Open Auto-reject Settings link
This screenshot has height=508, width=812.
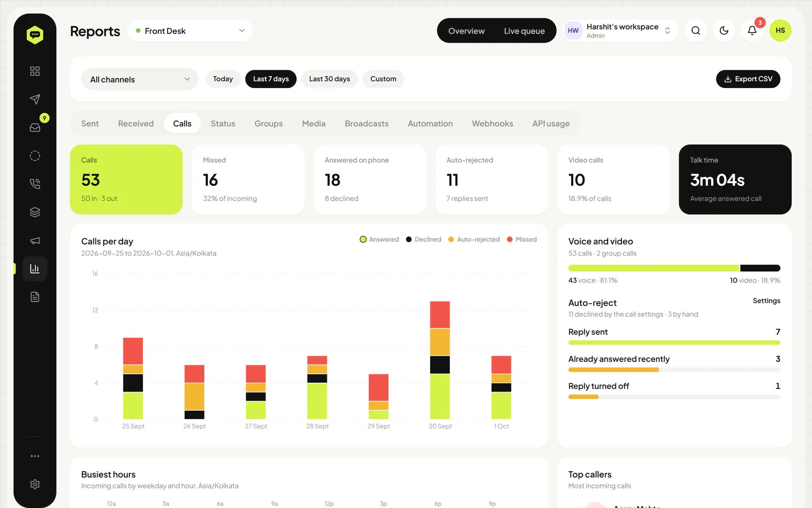point(766,301)
